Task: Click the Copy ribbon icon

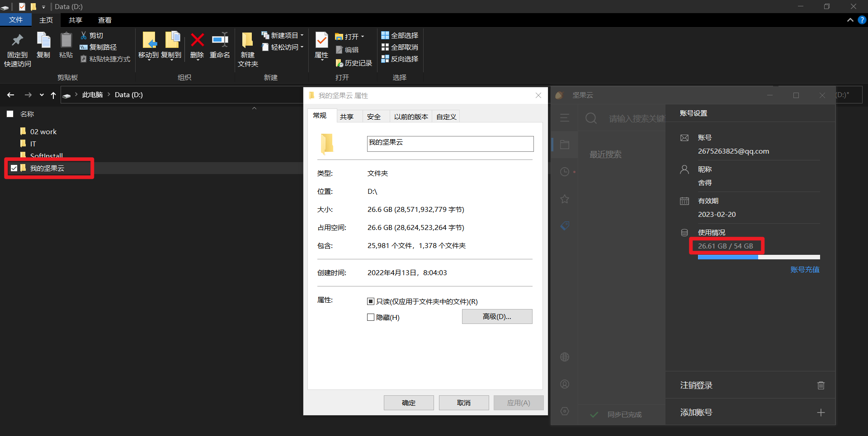Action: [x=43, y=45]
